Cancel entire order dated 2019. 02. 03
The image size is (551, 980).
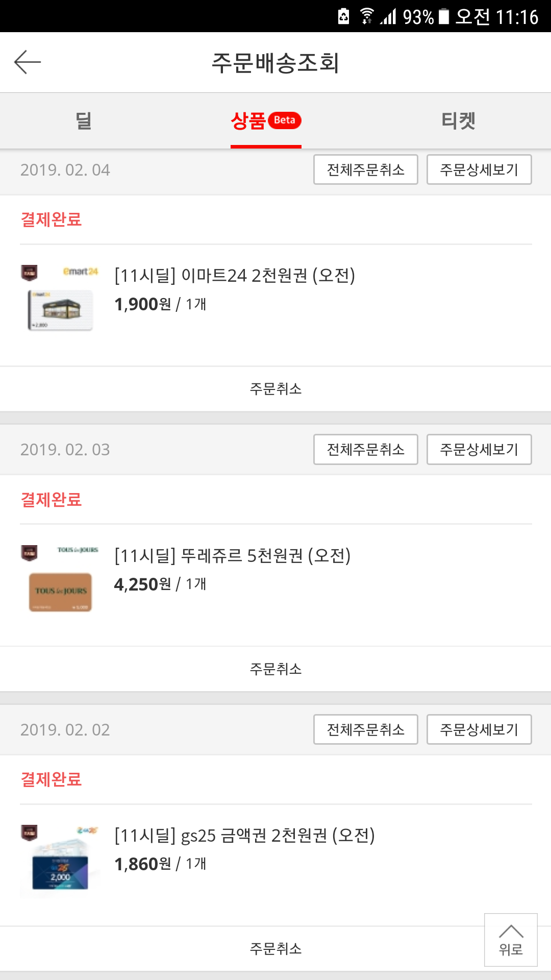click(x=365, y=449)
